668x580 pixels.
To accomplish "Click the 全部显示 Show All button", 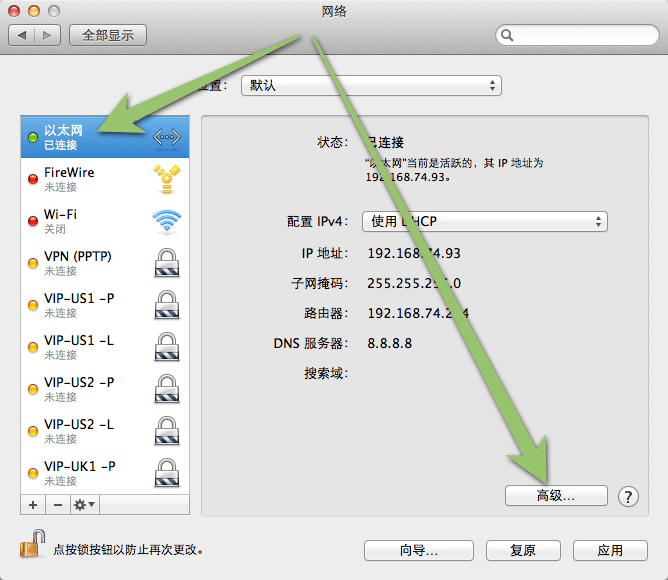I will (108, 35).
